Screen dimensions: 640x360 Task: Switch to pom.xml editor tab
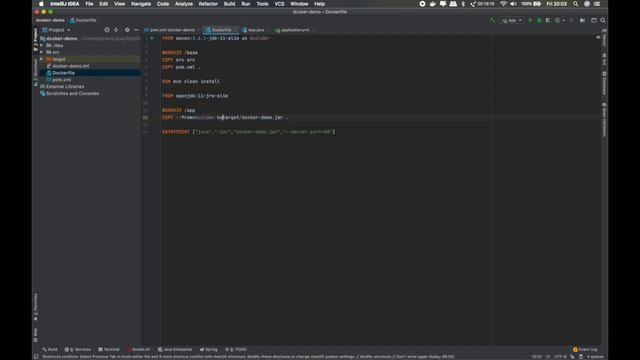(170, 30)
